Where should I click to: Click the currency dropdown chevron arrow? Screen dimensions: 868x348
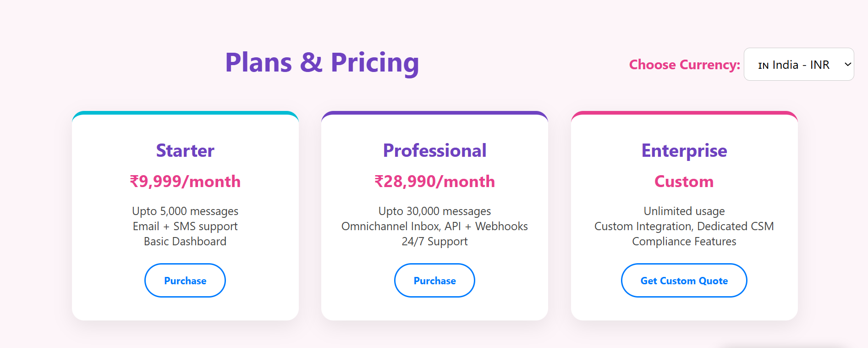pos(848,65)
